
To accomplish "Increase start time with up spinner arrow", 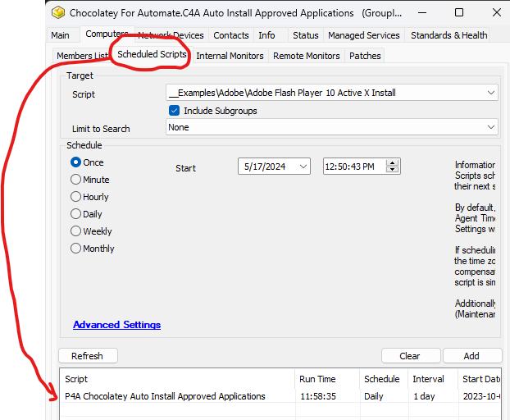I will coord(393,163).
